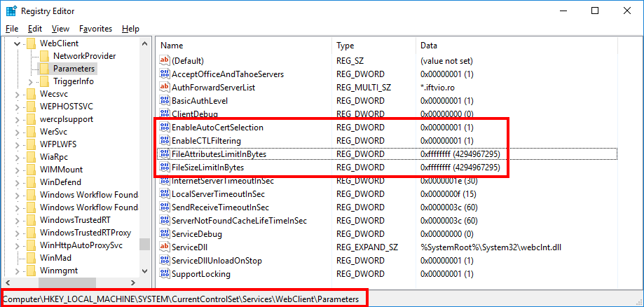
Task: Click the AcceptOfficeAndTahoeServers DWORD icon
Action: 165,74
